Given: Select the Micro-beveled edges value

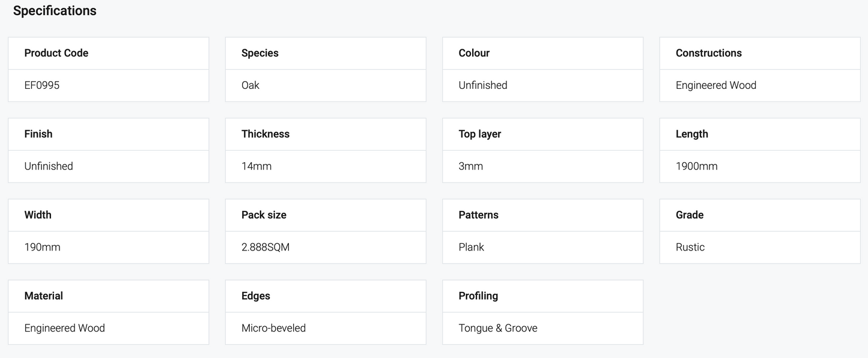Looking at the screenshot, I should (274, 328).
